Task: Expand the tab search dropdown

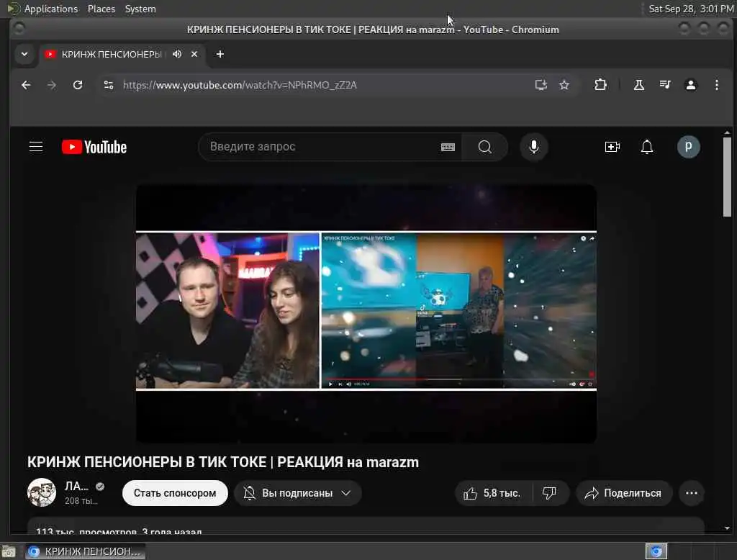Action: point(24,54)
